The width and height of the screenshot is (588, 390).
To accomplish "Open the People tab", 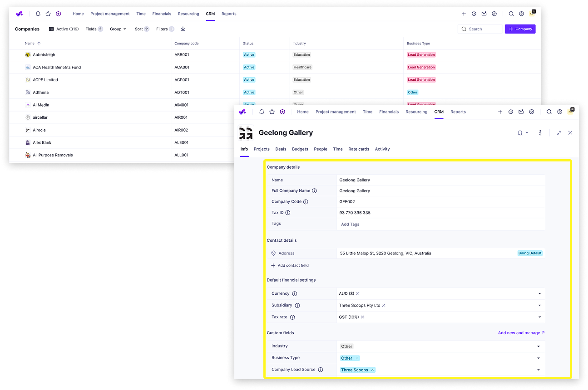I will click(x=321, y=149).
